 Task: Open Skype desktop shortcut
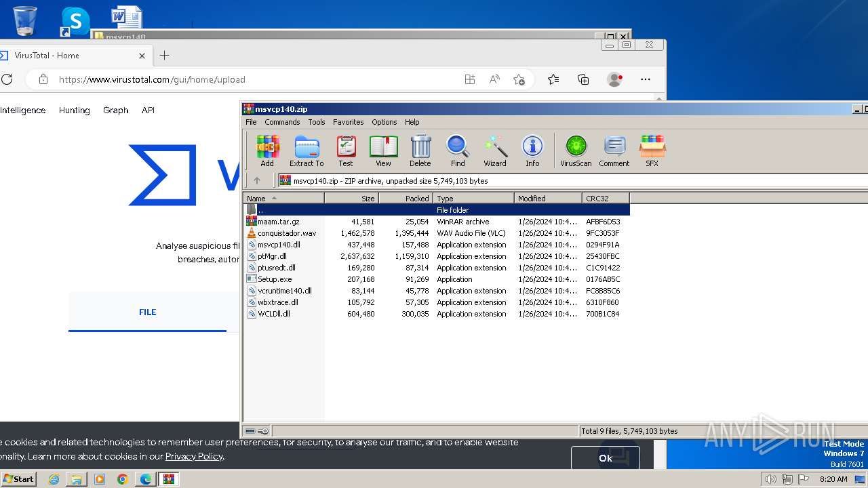tap(75, 22)
